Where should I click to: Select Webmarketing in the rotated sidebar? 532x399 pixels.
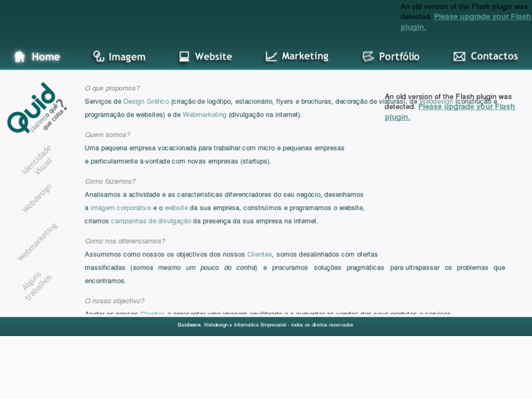coord(37,242)
